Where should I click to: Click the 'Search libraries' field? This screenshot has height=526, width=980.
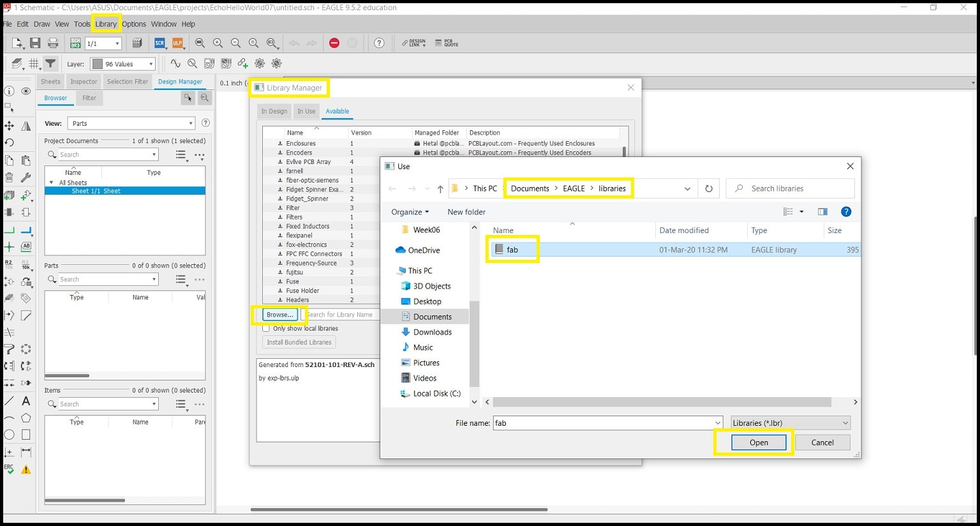[790, 189]
